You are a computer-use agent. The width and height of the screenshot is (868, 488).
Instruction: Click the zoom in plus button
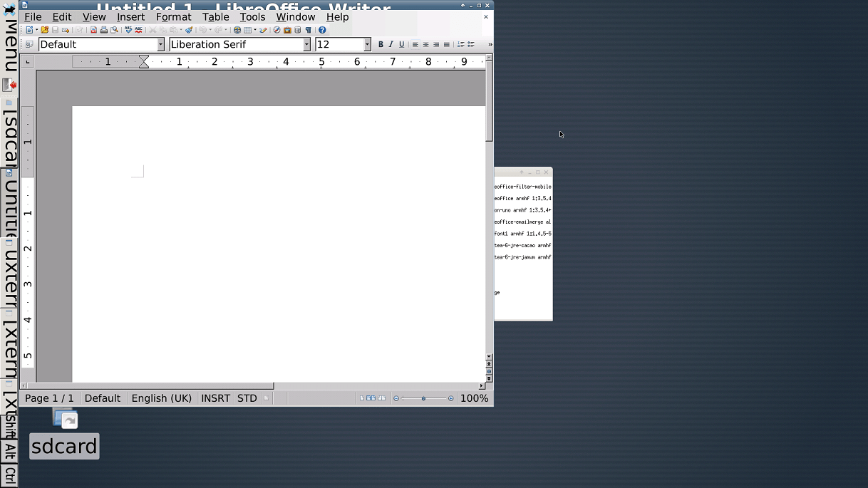450,398
